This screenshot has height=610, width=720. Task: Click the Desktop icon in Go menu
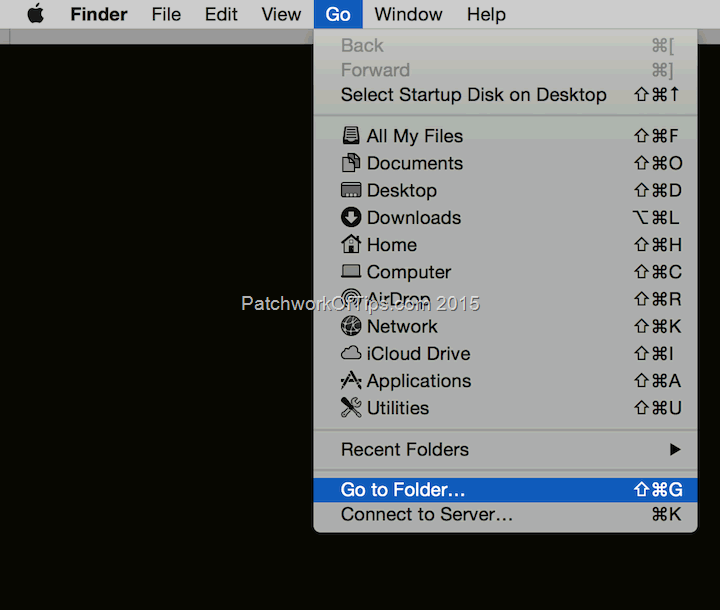coord(351,190)
